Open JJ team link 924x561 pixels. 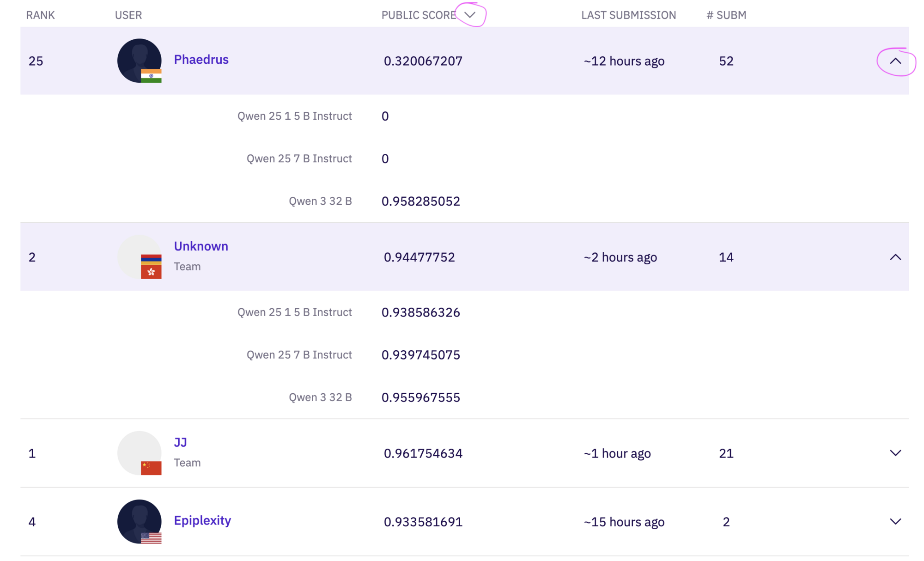coord(180,442)
